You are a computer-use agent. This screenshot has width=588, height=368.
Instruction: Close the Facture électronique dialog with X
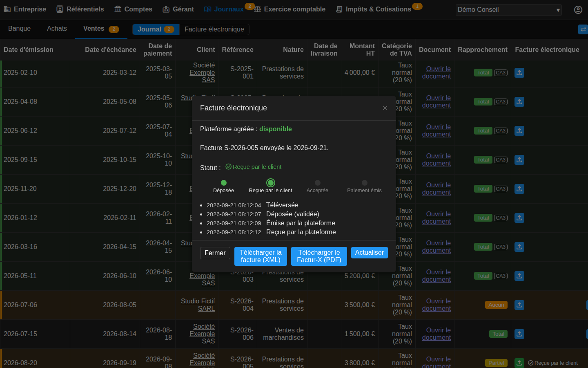[385, 108]
